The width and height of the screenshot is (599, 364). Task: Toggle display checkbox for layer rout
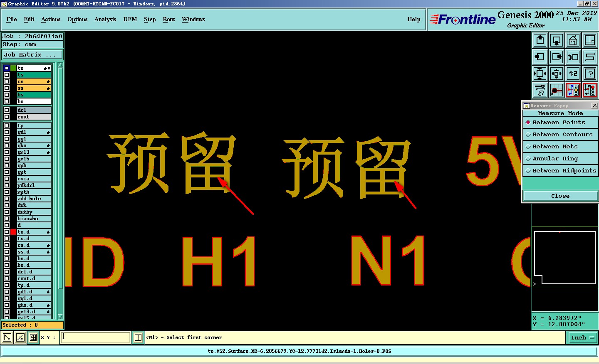[7, 117]
